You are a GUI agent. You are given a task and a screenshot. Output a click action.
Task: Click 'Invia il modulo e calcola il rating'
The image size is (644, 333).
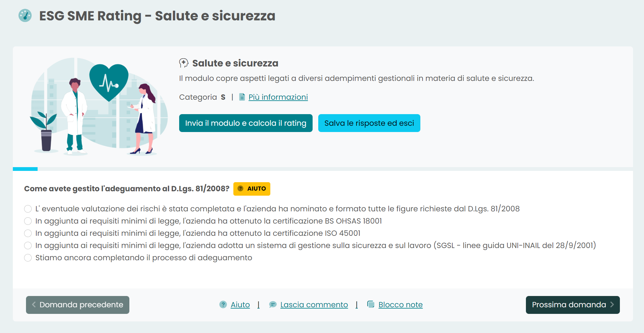[x=246, y=123]
